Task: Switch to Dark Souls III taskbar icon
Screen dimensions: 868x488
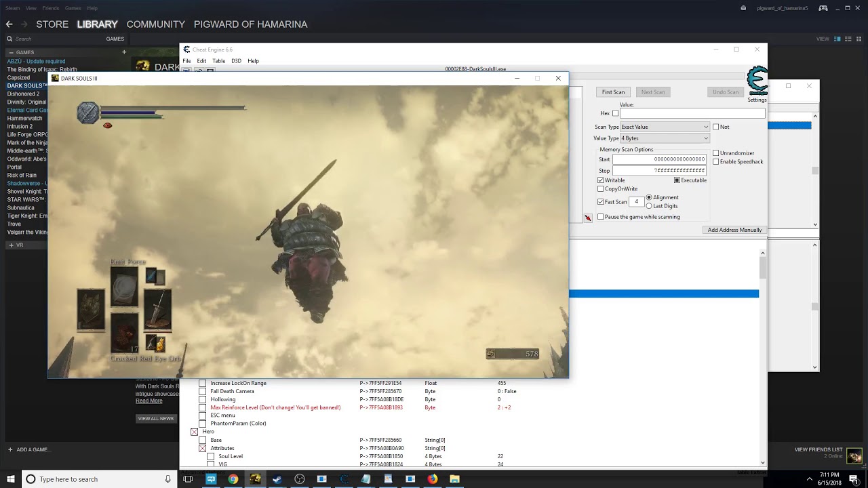Action: click(x=255, y=479)
